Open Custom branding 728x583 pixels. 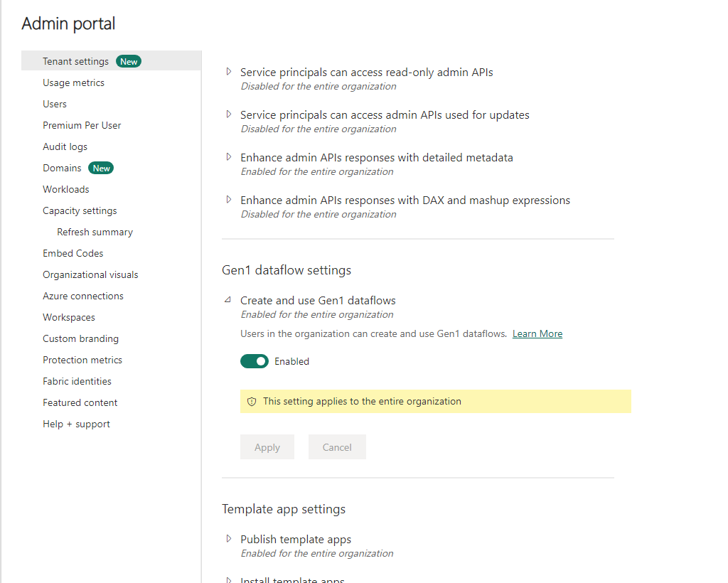point(81,339)
